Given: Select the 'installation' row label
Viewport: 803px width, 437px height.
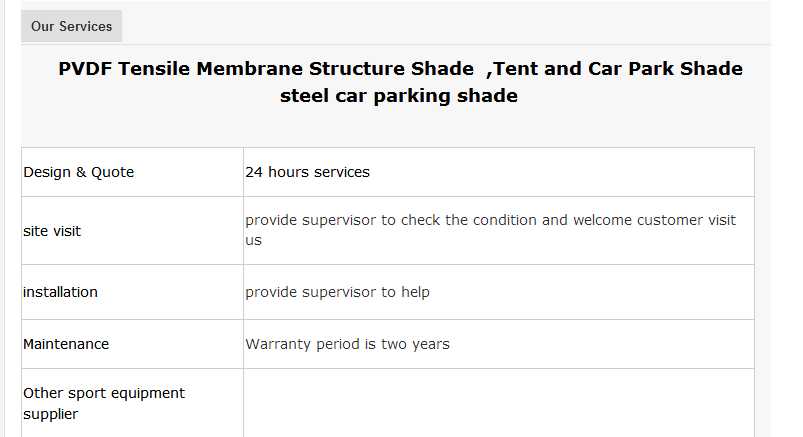Looking at the screenshot, I should click(x=60, y=292).
